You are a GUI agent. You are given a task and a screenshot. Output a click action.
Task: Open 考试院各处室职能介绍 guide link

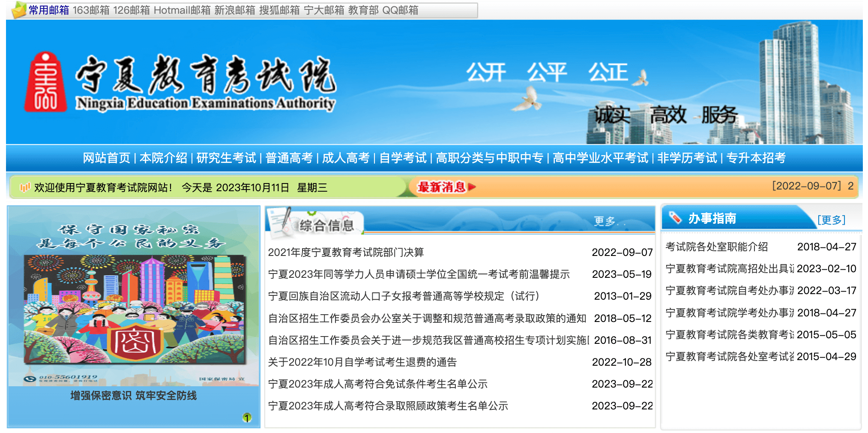tap(716, 247)
